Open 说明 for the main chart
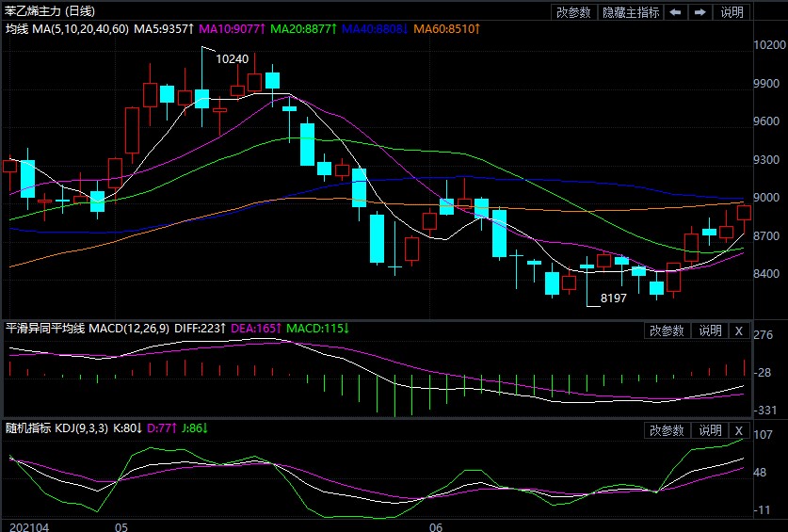The image size is (788, 532). [x=732, y=12]
